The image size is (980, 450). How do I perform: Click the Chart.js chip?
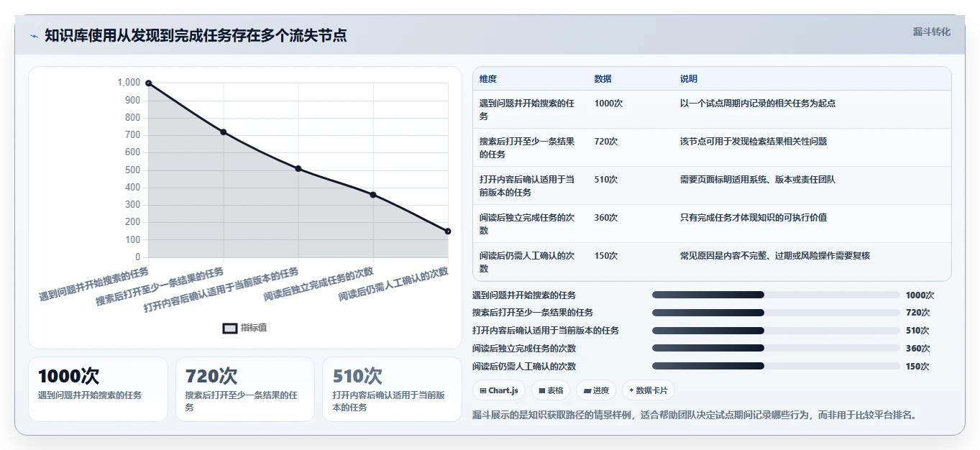click(x=498, y=390)
